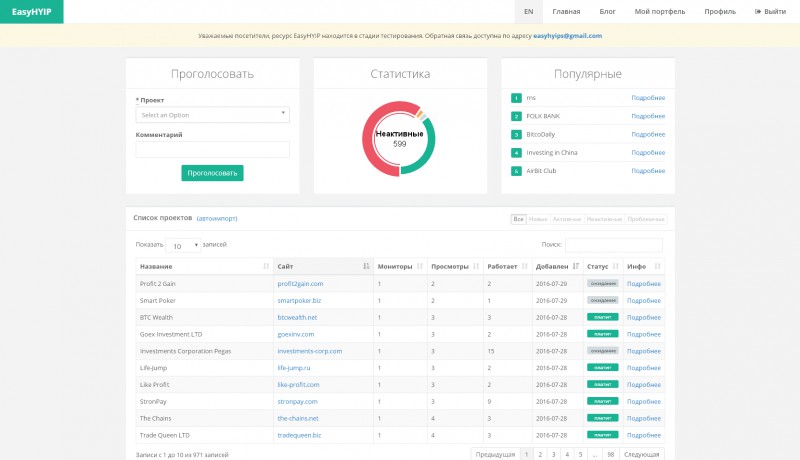Open the like-profit.com link
This screenshot has height=460, width=800.
(x=298, y=385)
